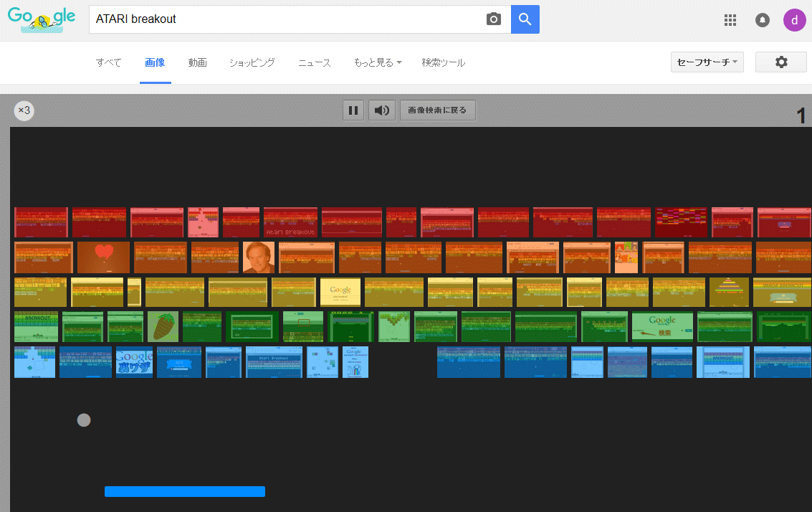
Task: Open 検索ツール options
Action: coord(444,62)
